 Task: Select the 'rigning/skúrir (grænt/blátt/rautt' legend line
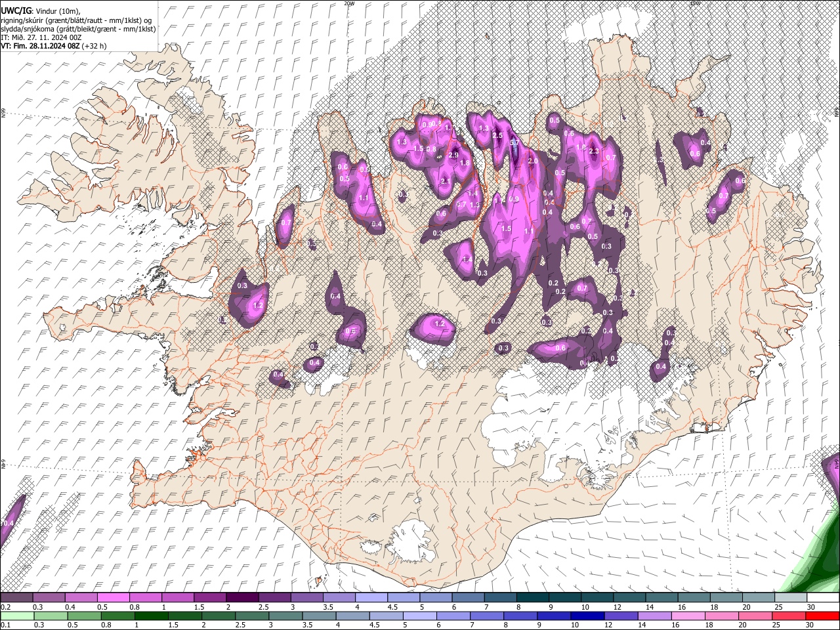[76, 20]
